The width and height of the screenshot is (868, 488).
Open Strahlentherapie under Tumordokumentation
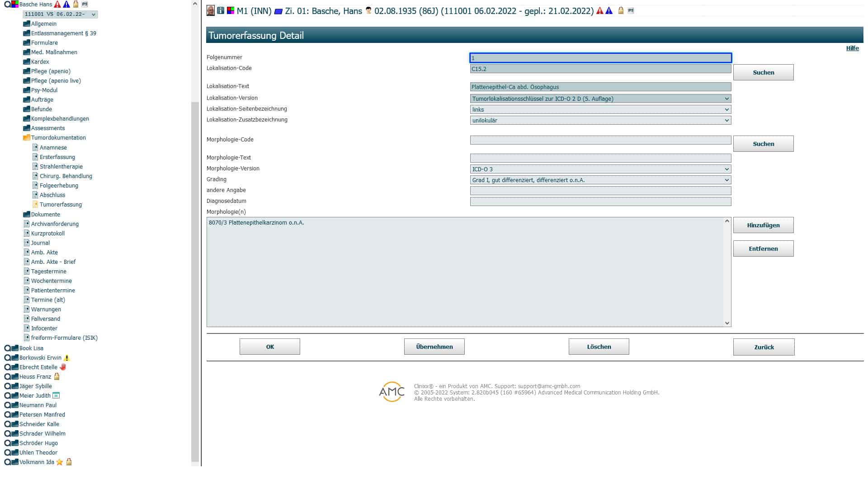pos(61,166)
